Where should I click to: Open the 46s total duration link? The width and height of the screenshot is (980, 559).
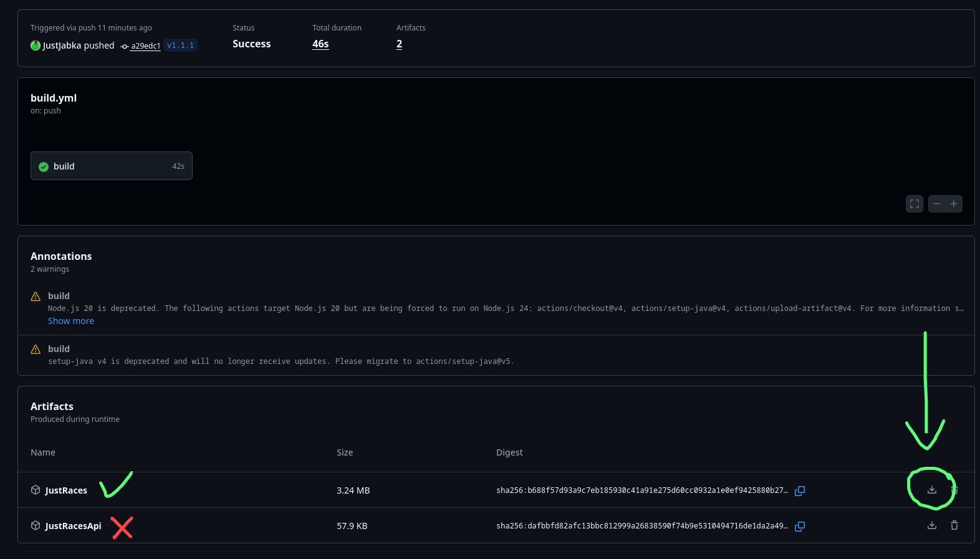point(320,44)
